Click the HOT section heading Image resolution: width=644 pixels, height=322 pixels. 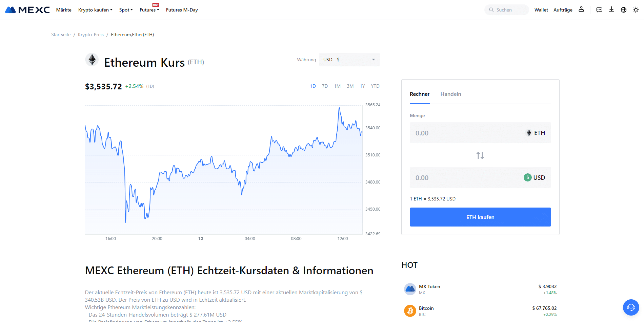[409, 265]
